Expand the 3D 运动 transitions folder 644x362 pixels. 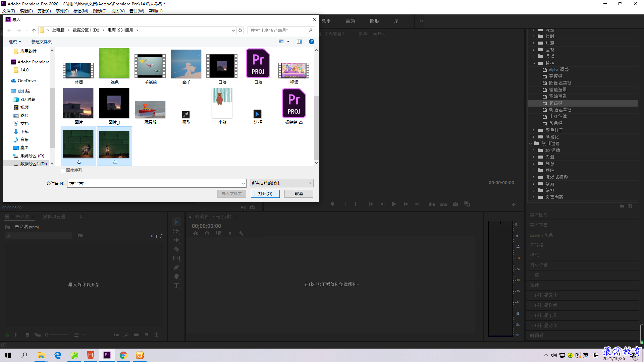tap(534, 150)
